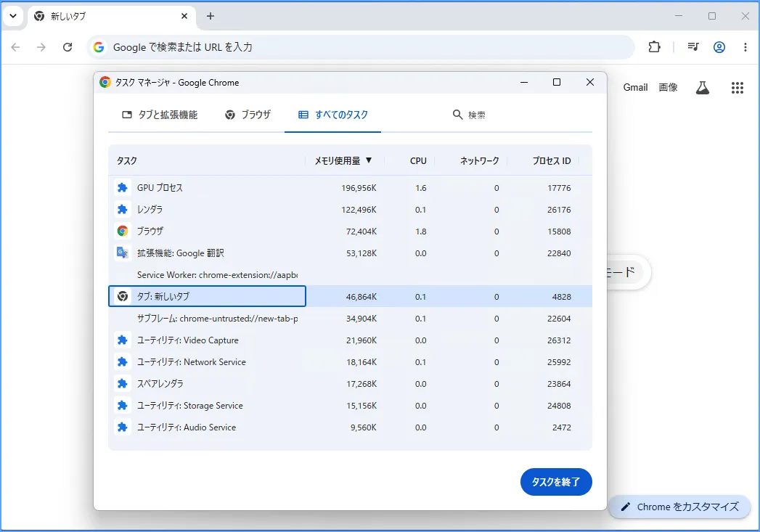Sort by the タスク column header
Image resolution: width=760 pixels, height=532 pixels.
point(126,161)
